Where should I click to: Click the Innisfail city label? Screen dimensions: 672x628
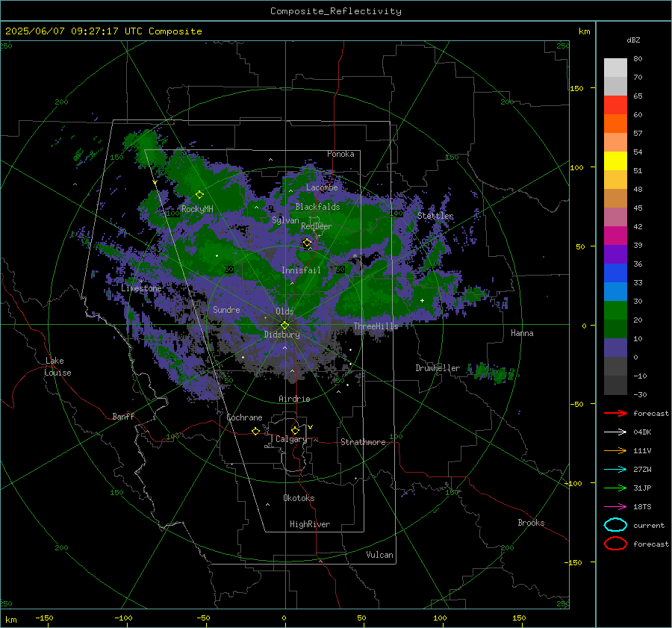click(x=301, y=270)
